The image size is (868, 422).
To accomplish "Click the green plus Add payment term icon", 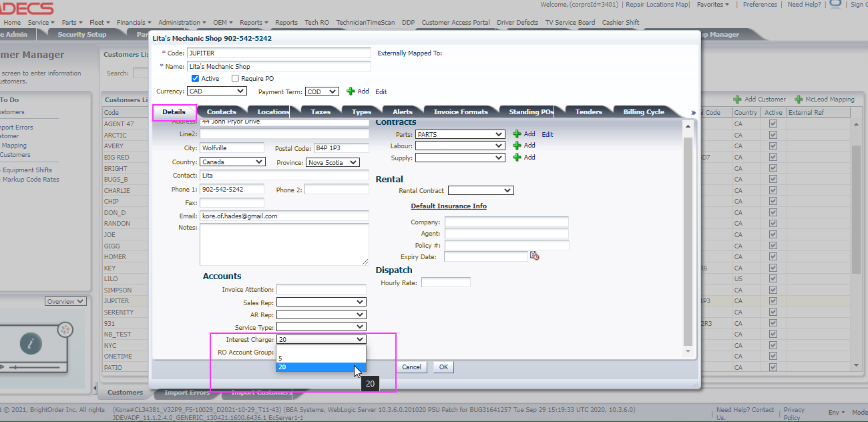I will [x=351, y=91].
